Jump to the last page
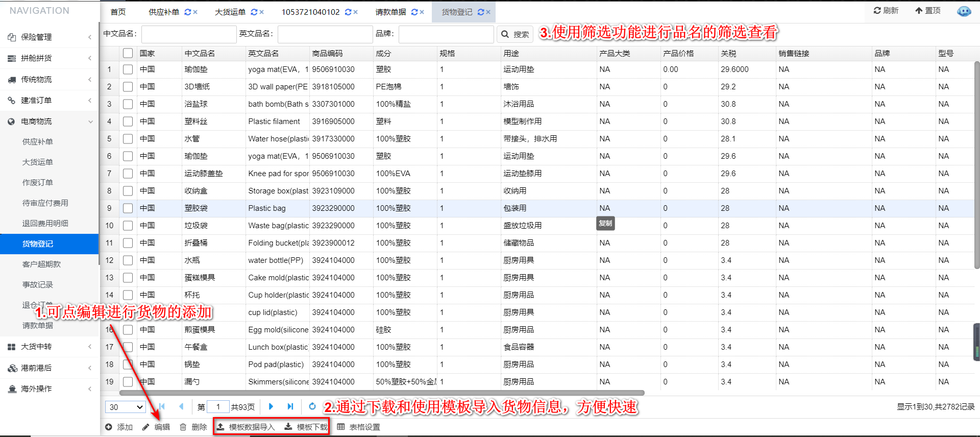The image size is (980, 437). (x=290, y=406)
